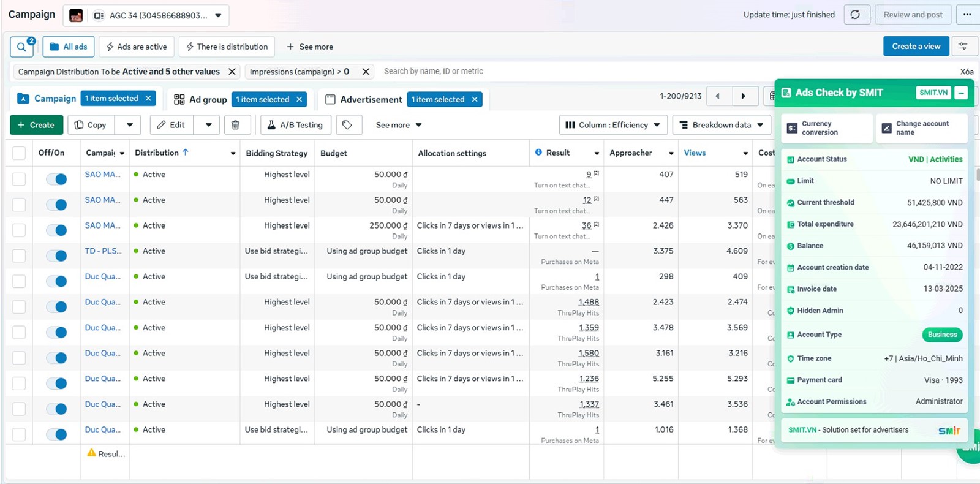Click the trash delete icon
This screenshot has height=484, width=980.
236,125
